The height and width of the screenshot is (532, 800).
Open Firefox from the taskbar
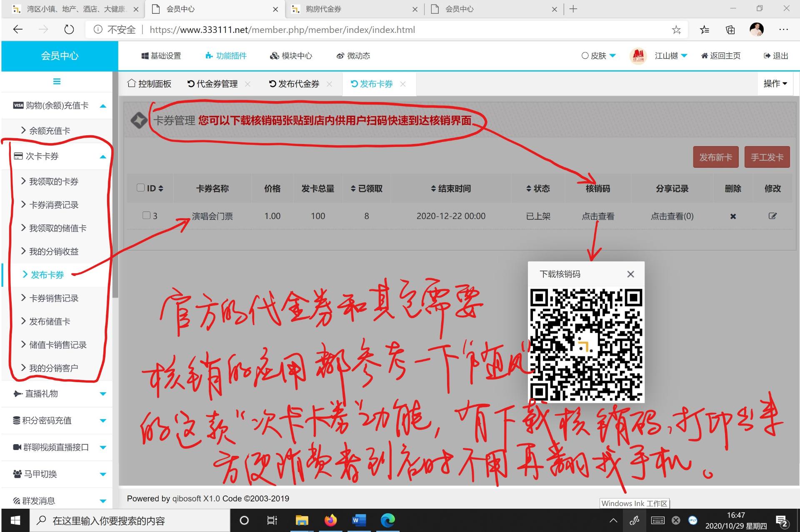pos(330,520)
